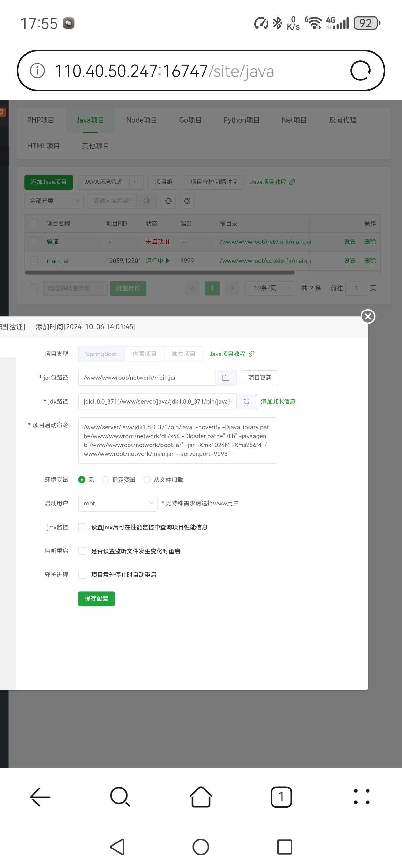Check the 验证 project row checkbox

pos(34,242)
